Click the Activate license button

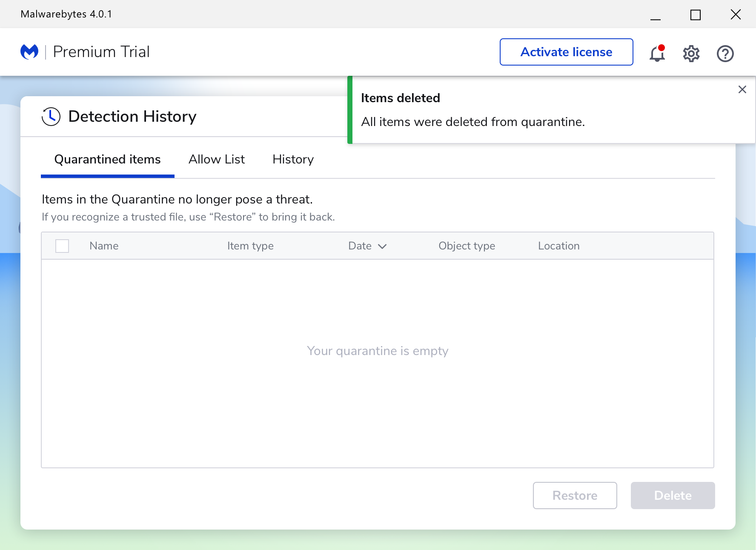(x=567, y=52)
